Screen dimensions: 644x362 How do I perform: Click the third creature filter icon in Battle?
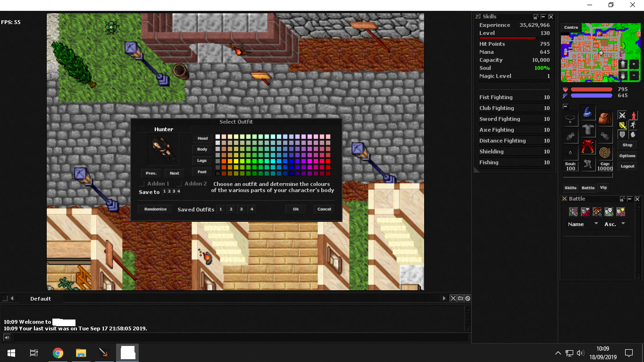pyautogui.click(x=597, y=212)
